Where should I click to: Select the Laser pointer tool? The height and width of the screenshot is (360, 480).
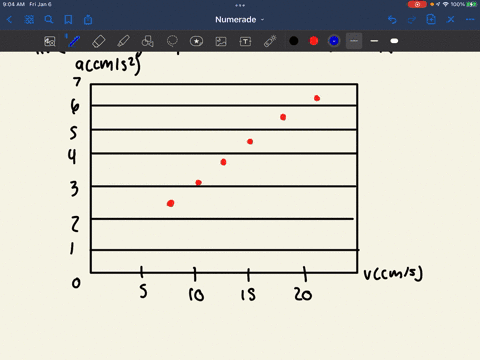click(270, 41)
